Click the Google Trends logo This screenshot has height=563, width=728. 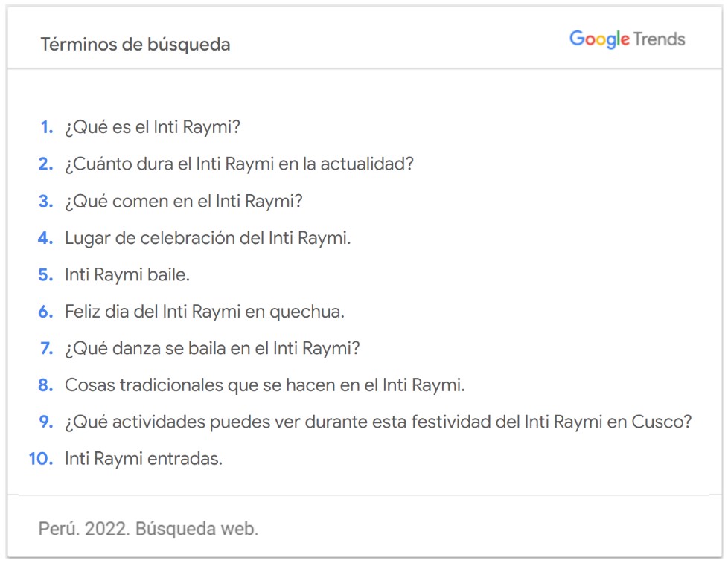627,39
